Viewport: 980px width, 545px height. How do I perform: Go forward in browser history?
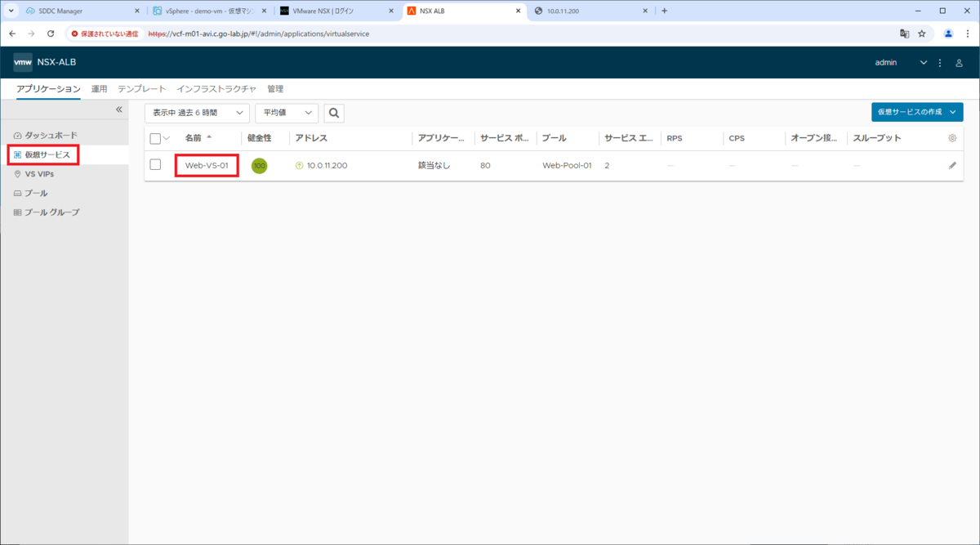(x=31, y=34)
